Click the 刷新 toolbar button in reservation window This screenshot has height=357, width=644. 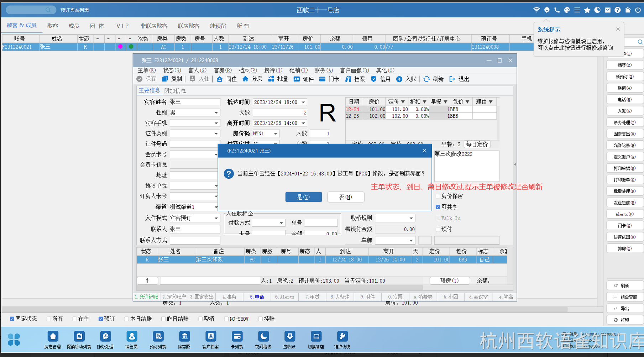click(433, 79)
